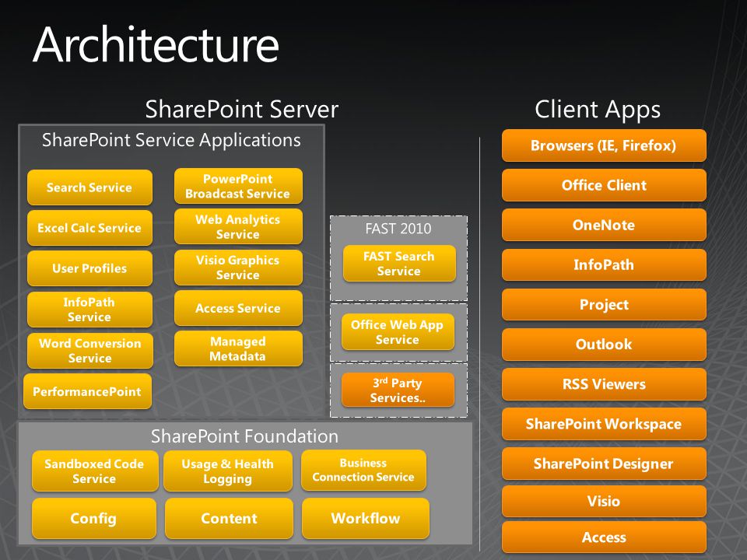747x560 pixels.
Task: Select the SharePoint Foundation heading
Action: click(244, 436)
